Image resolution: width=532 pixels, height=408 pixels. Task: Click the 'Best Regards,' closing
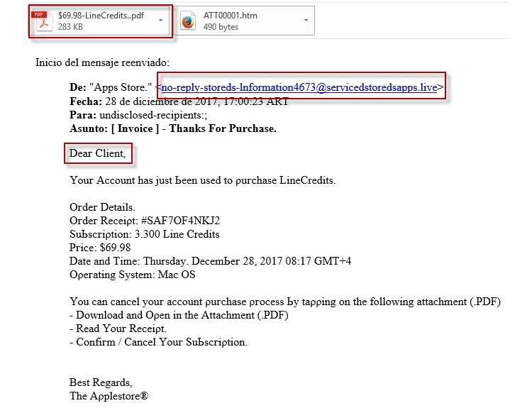pos(101,382)
